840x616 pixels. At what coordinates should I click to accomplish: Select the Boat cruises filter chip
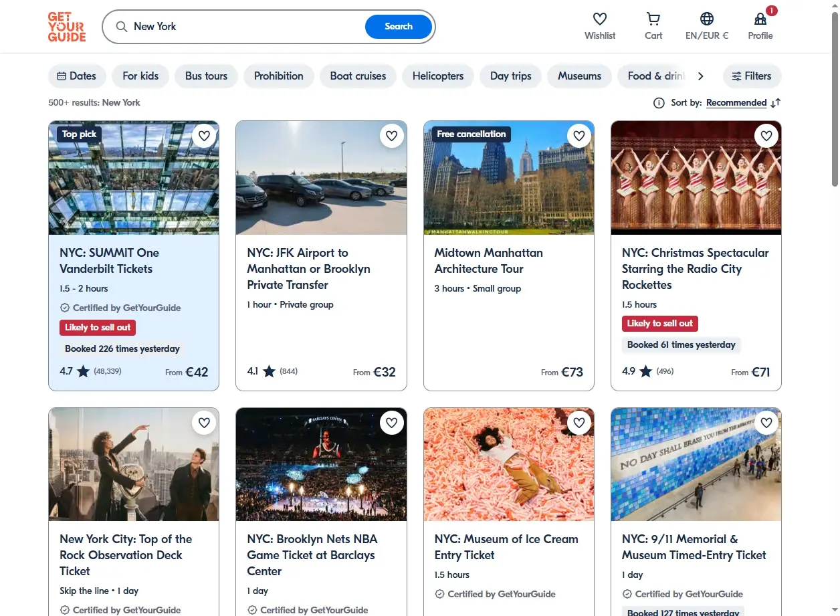tap(358, 76)
